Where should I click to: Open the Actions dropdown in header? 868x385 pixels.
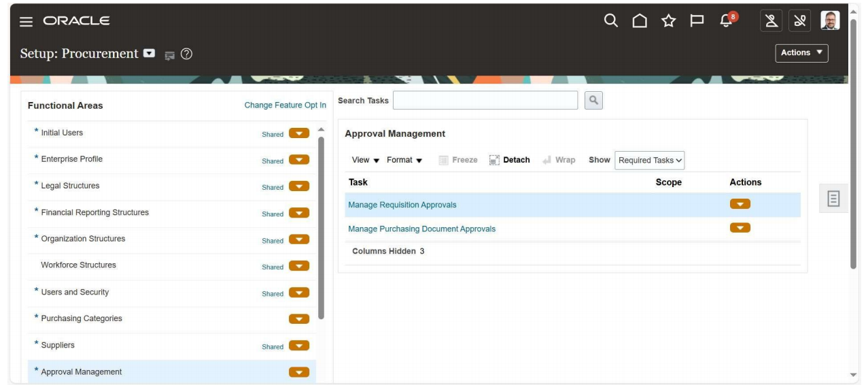point(801,53)
